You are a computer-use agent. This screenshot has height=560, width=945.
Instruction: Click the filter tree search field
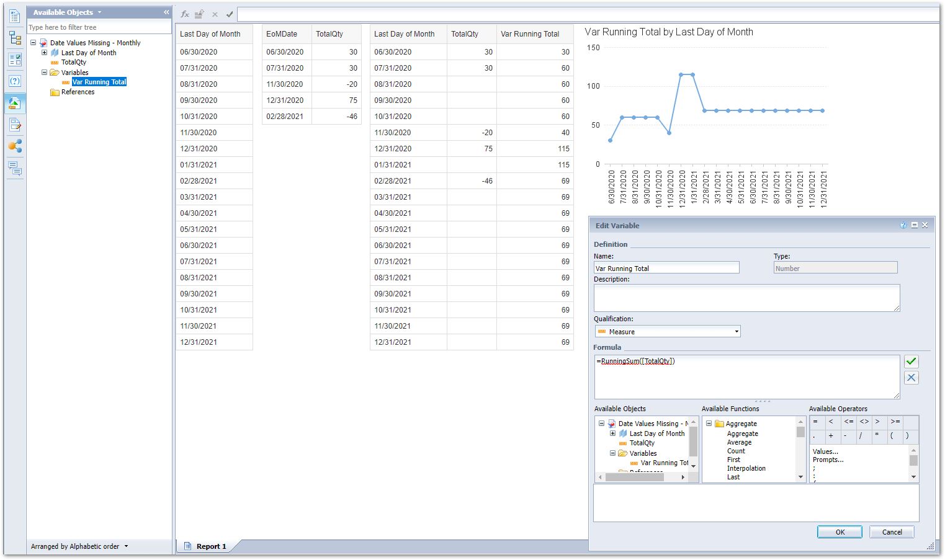click(99, 27)
